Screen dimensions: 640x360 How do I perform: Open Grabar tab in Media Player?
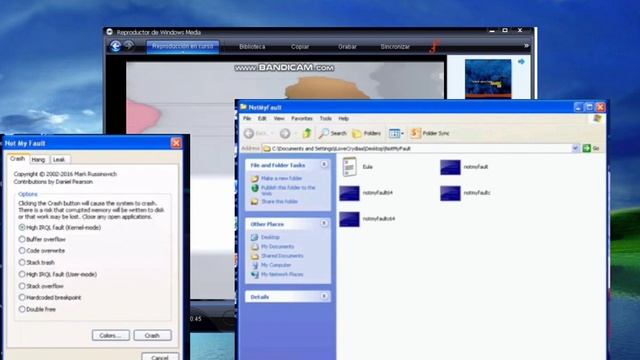pos(347,47)
